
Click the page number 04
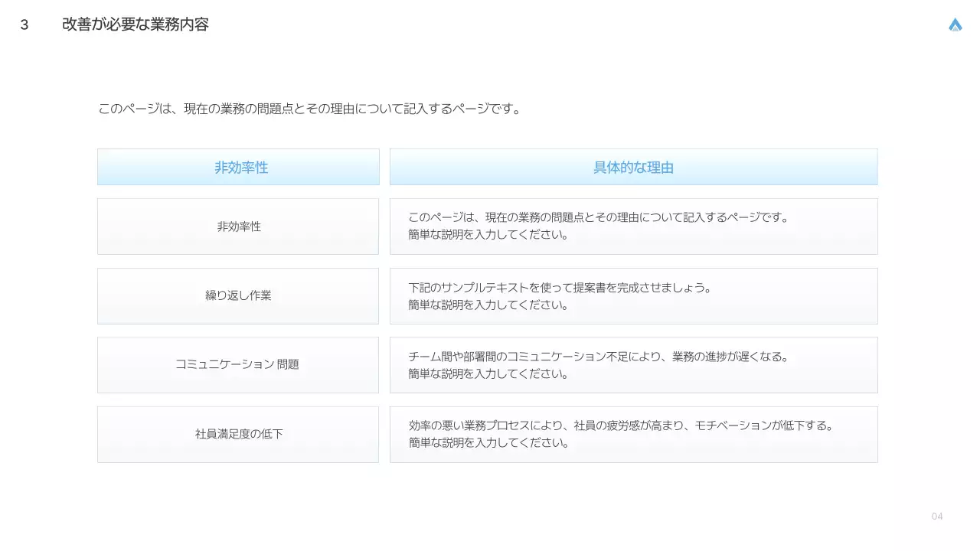[936, 516]
